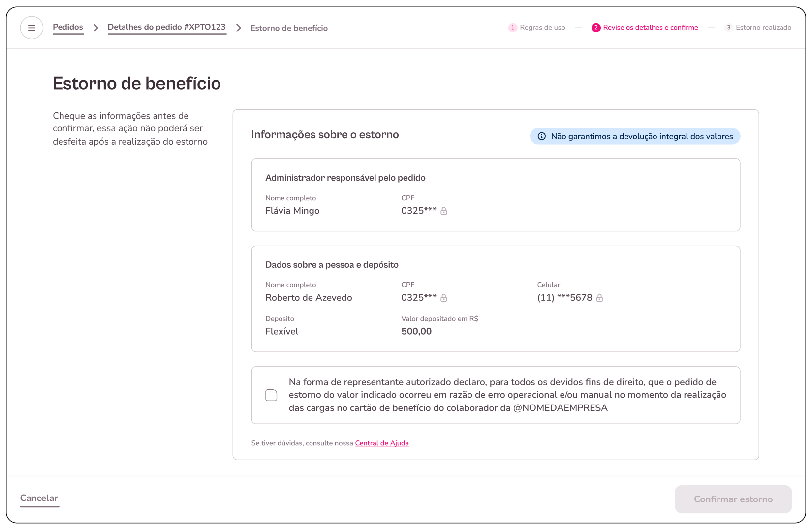Open the Central de Ajuda link
812x530 pixels.
[382, 443]
